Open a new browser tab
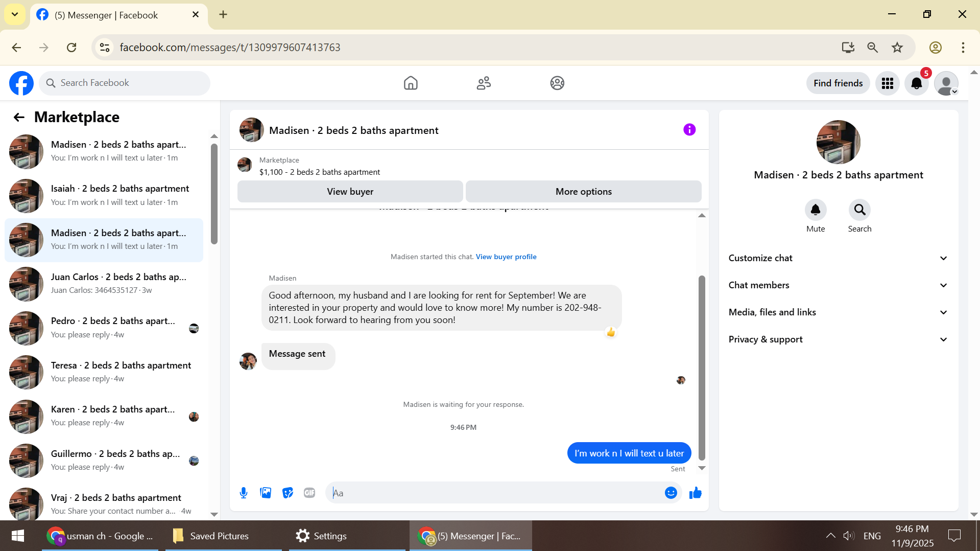This screenshot has height=551, width=980. 223,14
